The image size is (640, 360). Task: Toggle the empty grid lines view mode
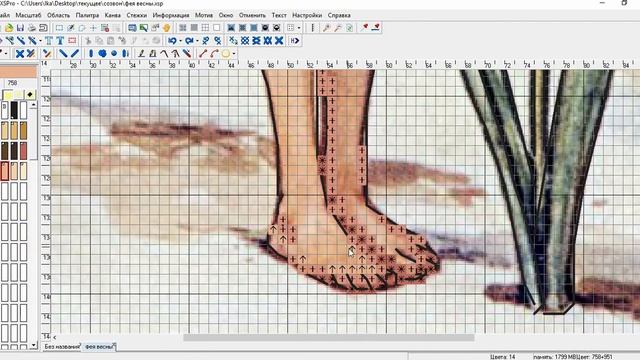pos(205,28)
